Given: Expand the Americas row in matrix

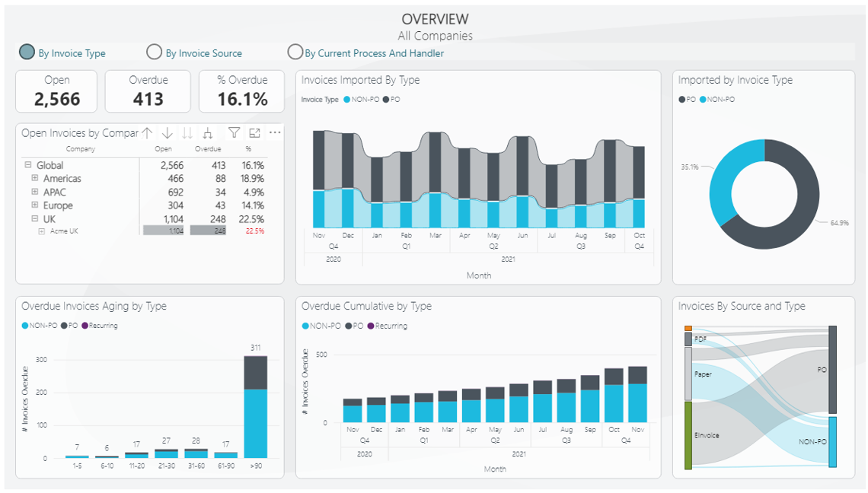Looking at the screenshot, I should click(x=34, y=178).
